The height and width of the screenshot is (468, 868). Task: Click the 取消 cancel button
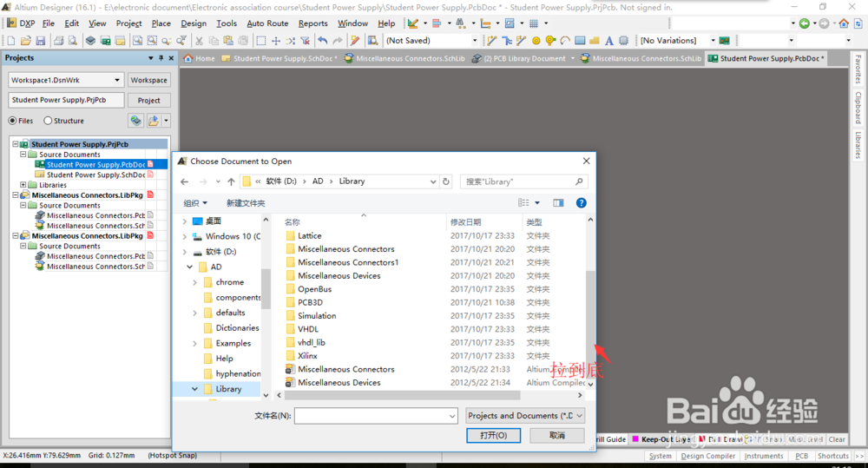557,435
